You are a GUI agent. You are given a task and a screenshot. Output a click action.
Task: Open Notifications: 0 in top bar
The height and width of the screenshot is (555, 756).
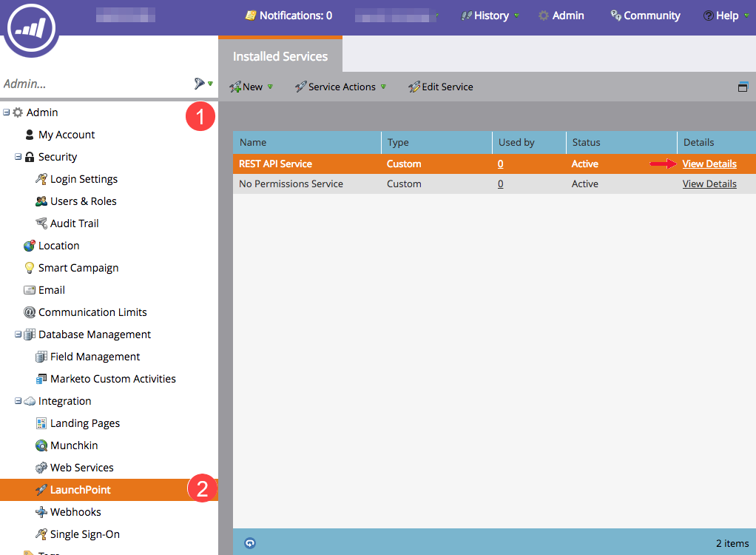click(x=288, y=16)
